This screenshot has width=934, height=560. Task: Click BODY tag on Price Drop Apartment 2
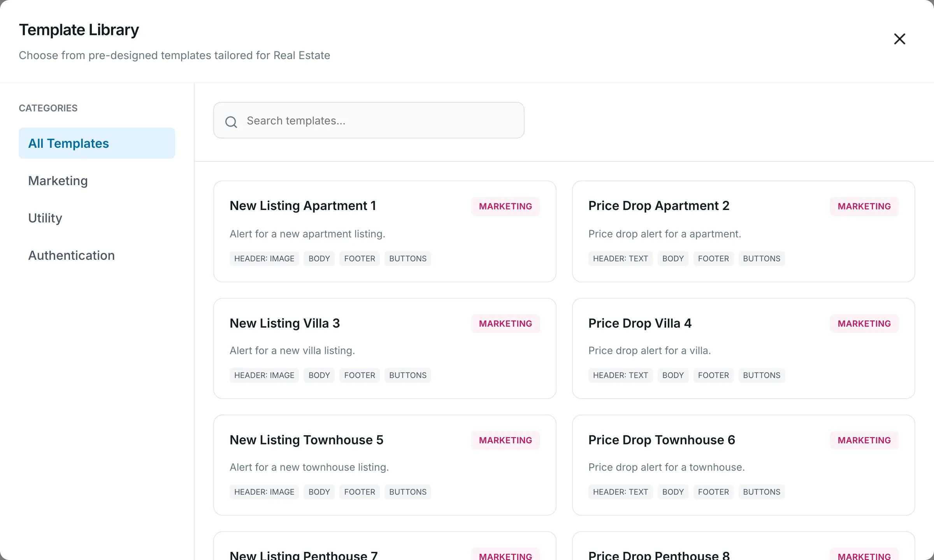click(x=673, y=259)
